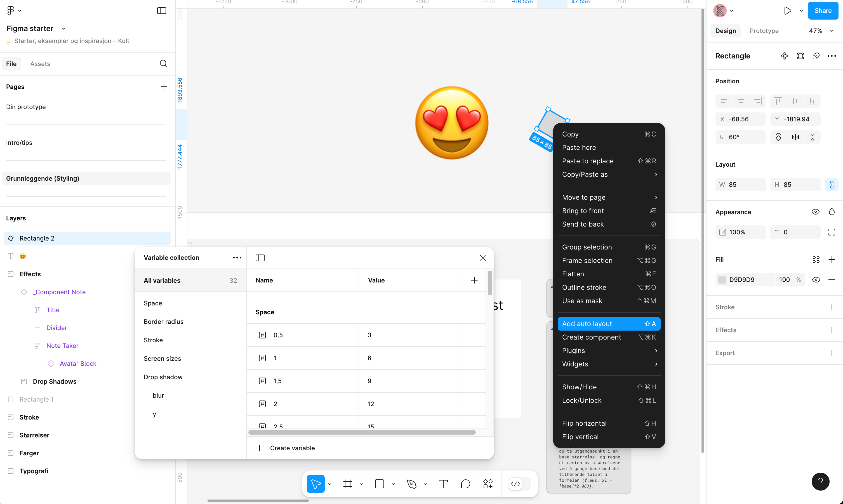Expand Frame tool options chevron

click(x=361, y=484)
